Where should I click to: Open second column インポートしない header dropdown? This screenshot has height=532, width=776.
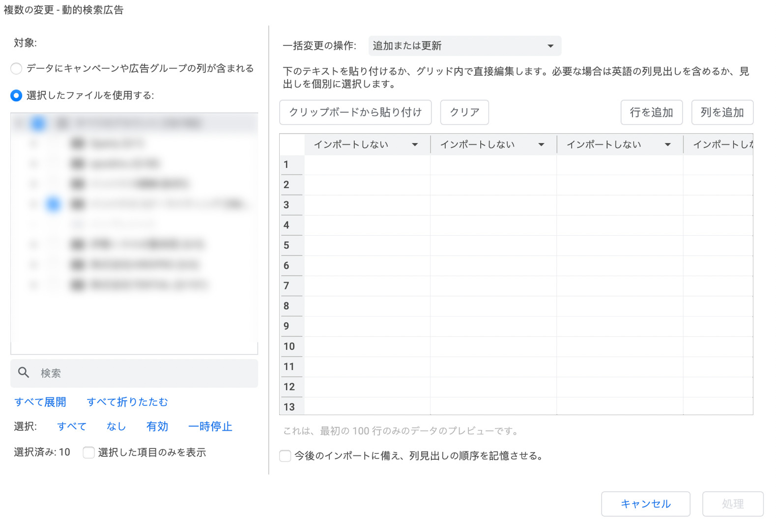click(493, 144)
